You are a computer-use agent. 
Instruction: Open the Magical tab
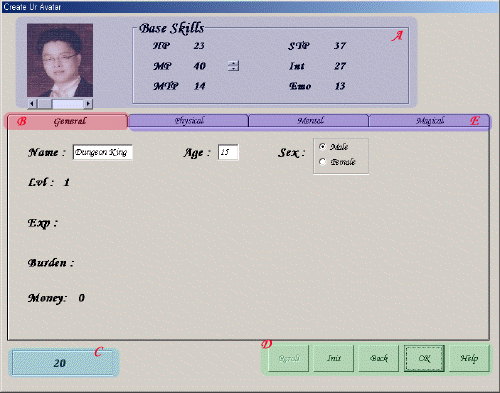tap(429, 121)
